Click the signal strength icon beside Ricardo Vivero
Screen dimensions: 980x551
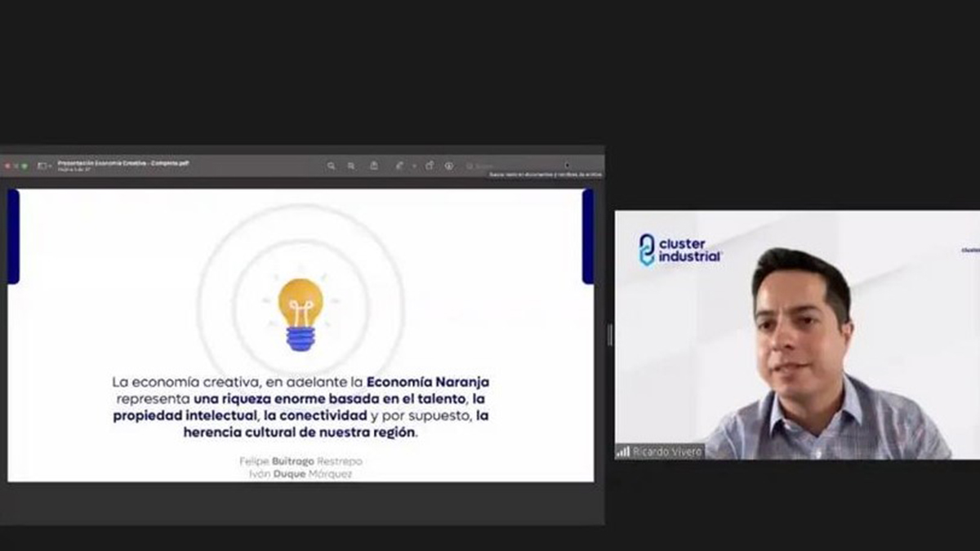[x=623, y=451]
